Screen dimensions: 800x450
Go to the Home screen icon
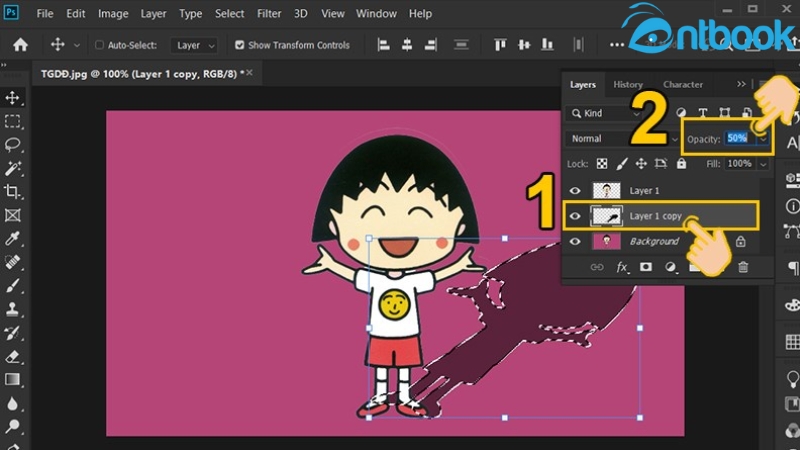click(20, 45)
